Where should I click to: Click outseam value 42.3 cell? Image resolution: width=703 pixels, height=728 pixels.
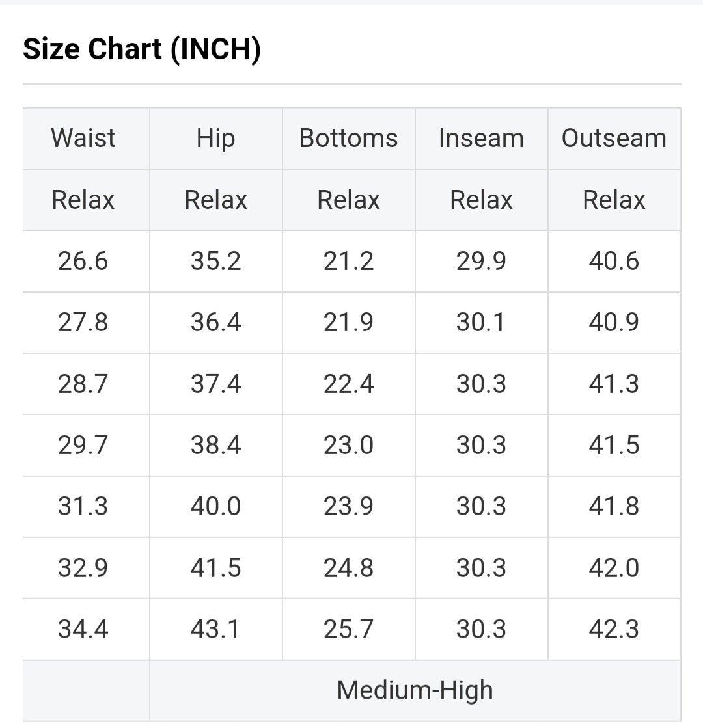coord(614,629)
